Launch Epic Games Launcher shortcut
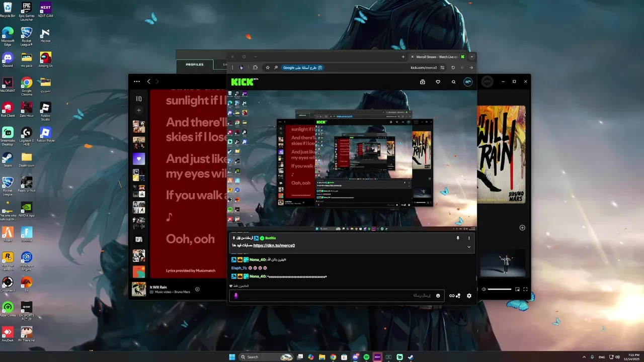Image resolution: width=644 pixels, height=362 pixels. 27,12
